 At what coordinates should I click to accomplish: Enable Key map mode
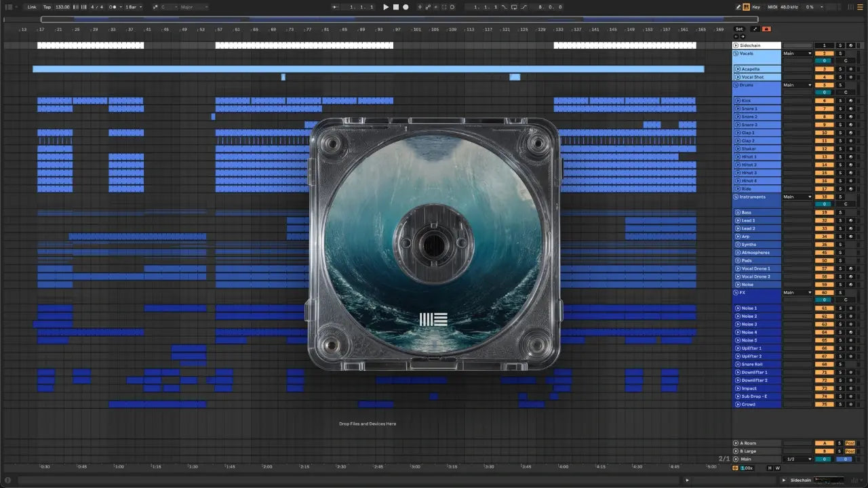pyautogui.click(x=756, y=7)
